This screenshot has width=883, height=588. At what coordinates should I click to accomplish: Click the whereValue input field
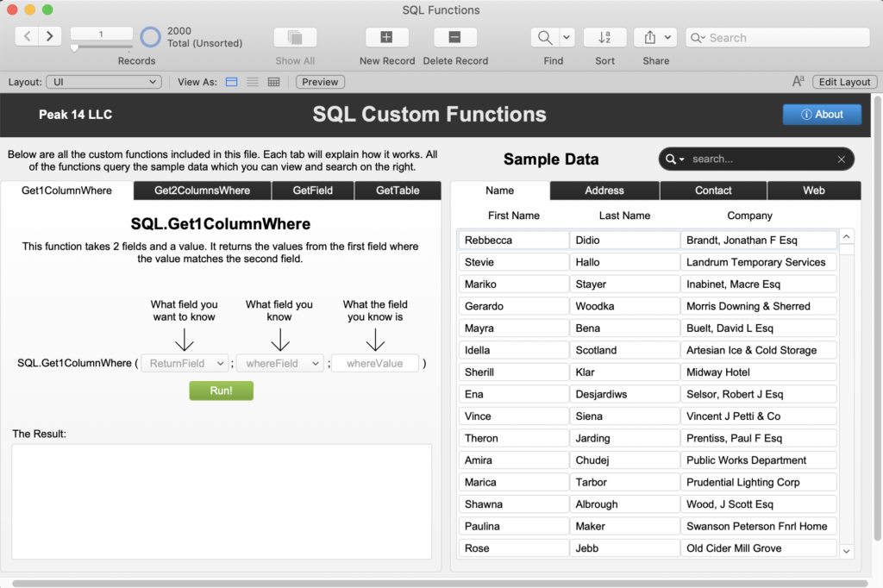(375, 364)
